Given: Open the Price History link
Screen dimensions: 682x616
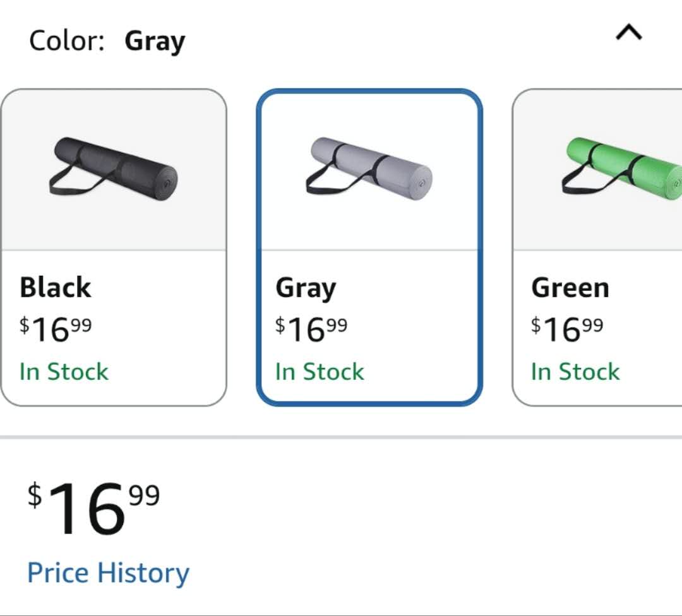Looking at the screenshot, I should [x=108, y=573].
